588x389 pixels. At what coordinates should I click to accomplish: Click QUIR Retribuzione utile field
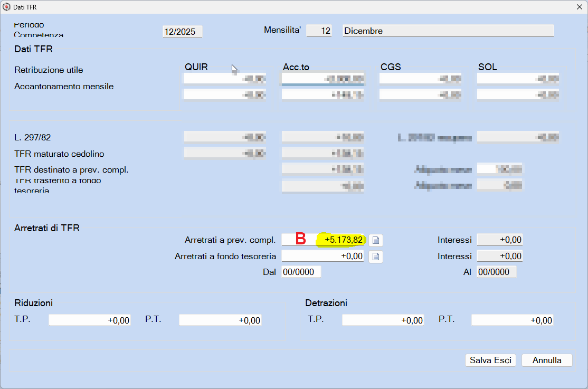tap(225, 79)
